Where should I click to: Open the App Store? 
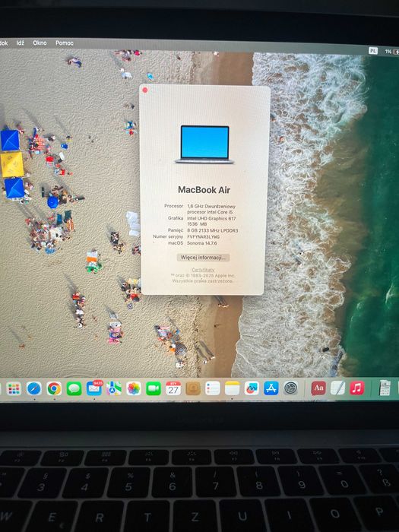coord(271,388)
